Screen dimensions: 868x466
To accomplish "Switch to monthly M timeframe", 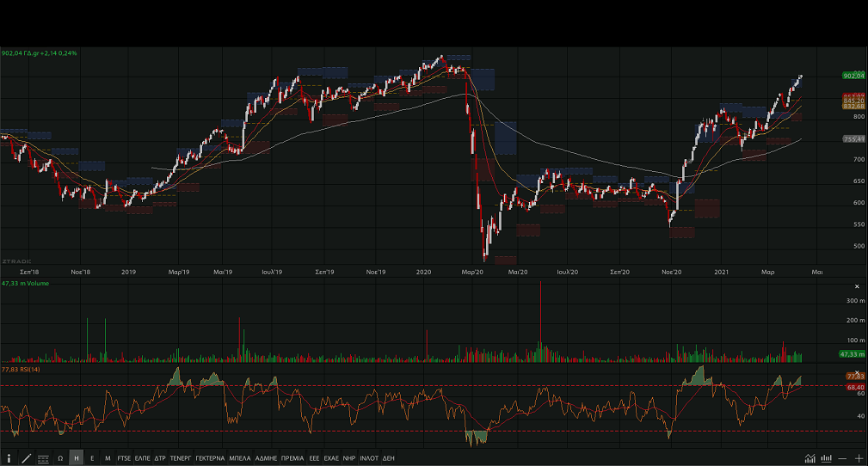I will [108, 458].
